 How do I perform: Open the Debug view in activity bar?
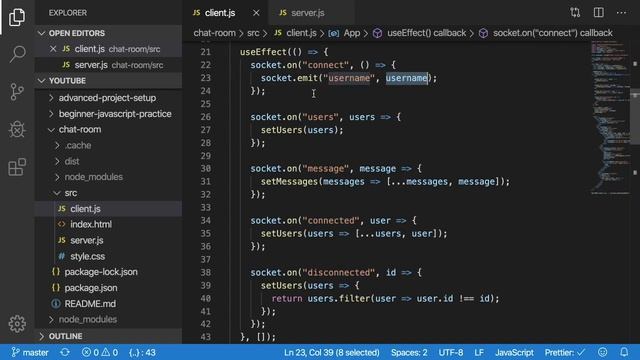17,129
